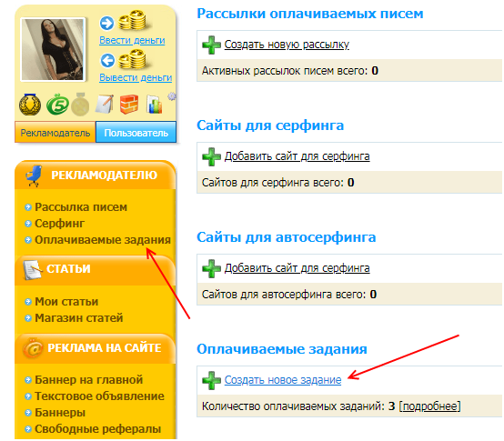
Task: Click heading Рассылки оплачиваемых писем
Action: pyautogui.click(x=310, y=14)
